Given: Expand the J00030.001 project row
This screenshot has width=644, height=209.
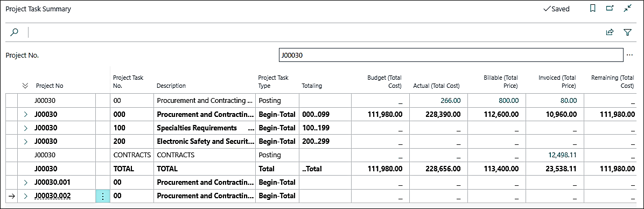Looking at the screenshot, I should 26,182.
